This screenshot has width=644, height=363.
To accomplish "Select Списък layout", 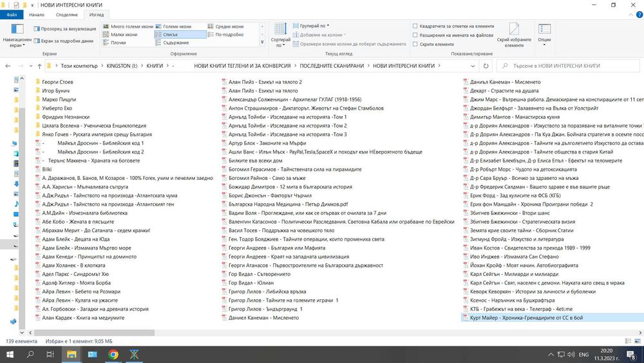I will pyautogui.click(x=180, y=35).
